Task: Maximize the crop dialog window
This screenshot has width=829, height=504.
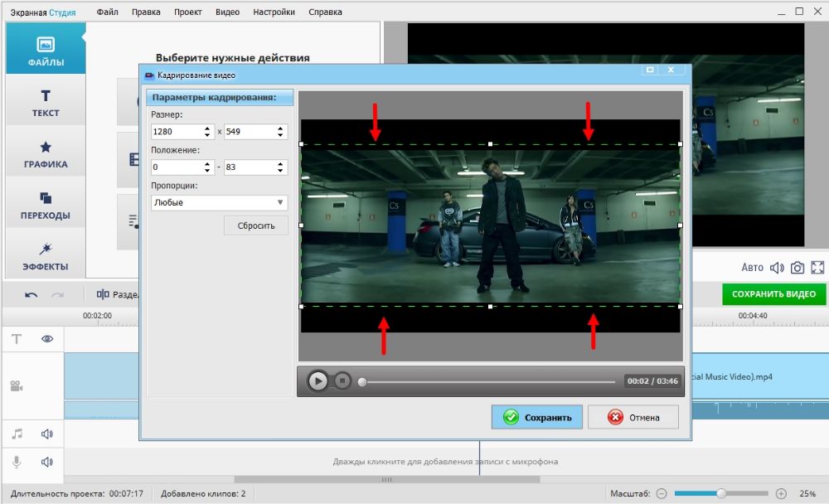Action: coord(650,70)
